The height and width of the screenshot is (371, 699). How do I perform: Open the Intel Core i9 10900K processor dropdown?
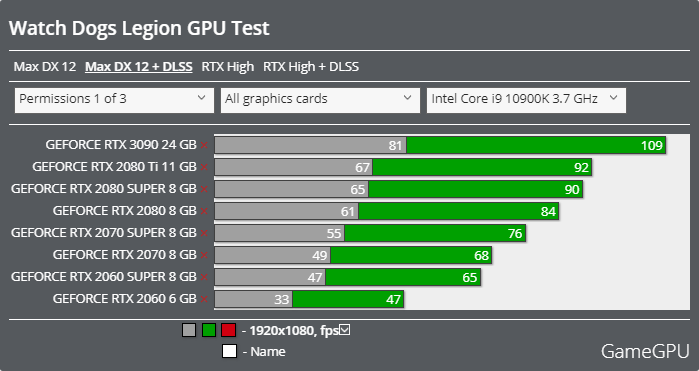526,100
